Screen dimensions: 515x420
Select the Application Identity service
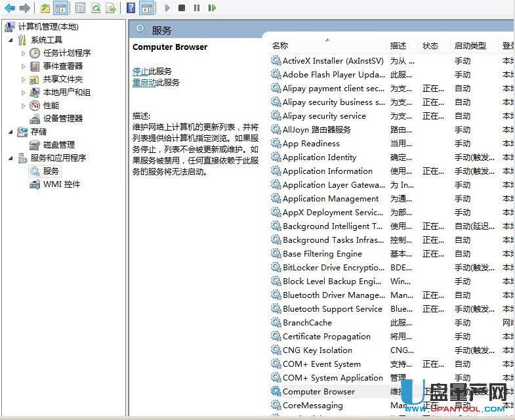point(392,157)
